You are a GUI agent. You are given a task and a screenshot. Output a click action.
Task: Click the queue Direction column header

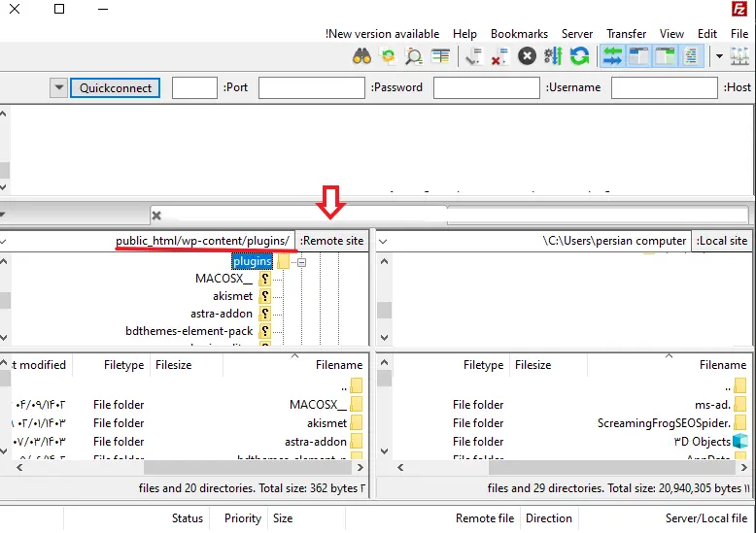click(x=549, y=518)
